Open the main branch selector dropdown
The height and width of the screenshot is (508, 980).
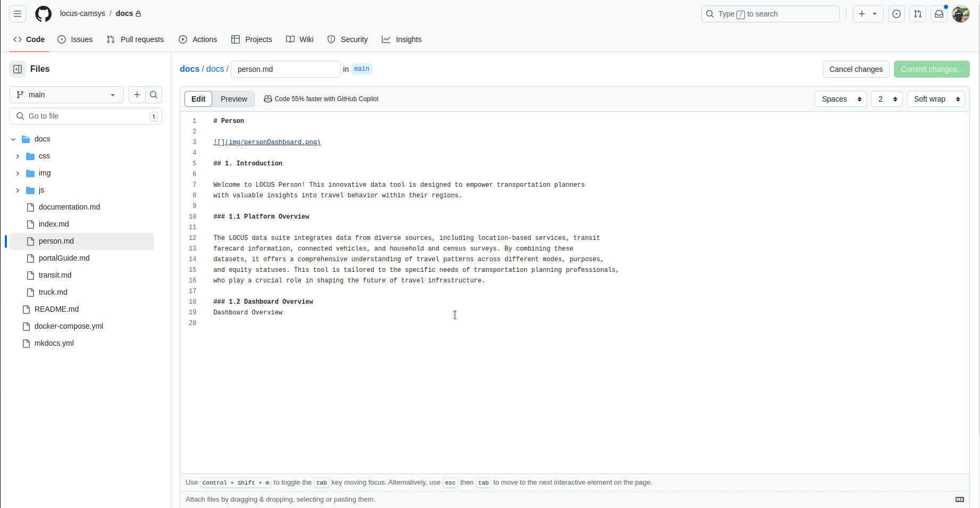pyautogui.click(x=66, y=95)
